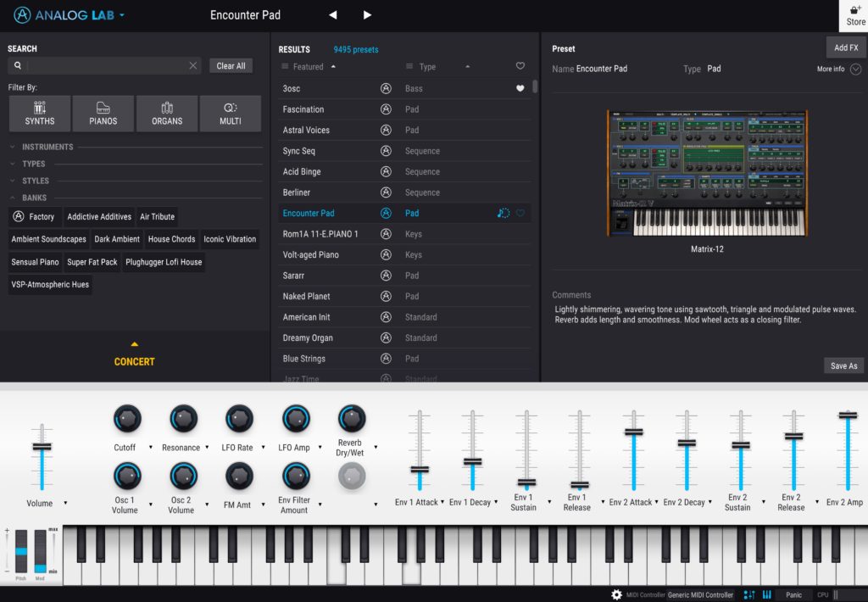Toggle the controls view icon

tap(749, 595)
